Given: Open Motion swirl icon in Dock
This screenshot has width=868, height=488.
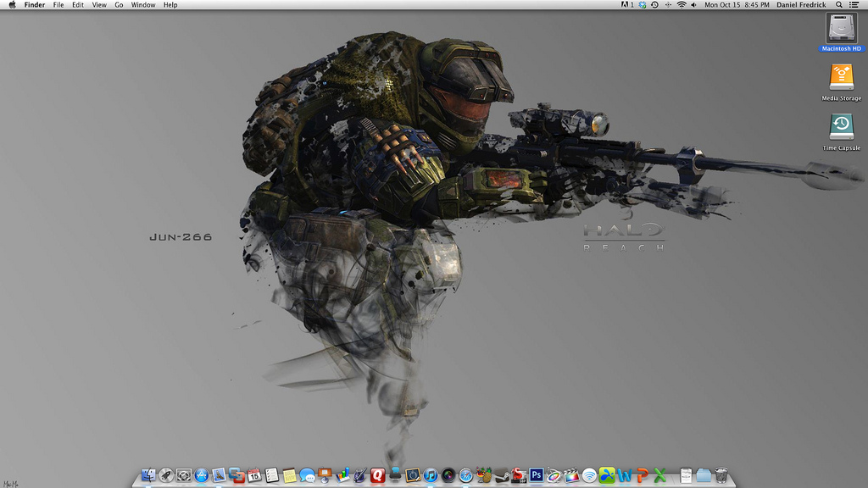Looking at the screenshot, I should [x=554, y=474].
